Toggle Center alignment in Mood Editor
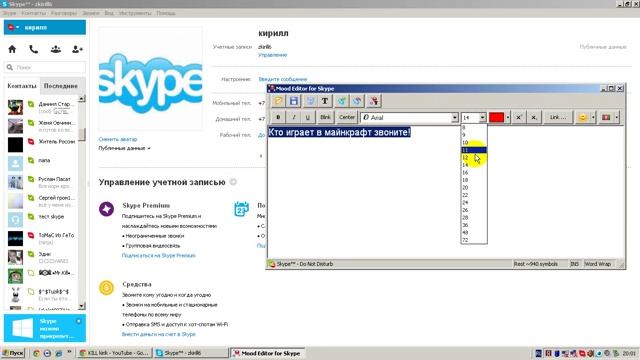The image size is (640, 360). point(347,118)
